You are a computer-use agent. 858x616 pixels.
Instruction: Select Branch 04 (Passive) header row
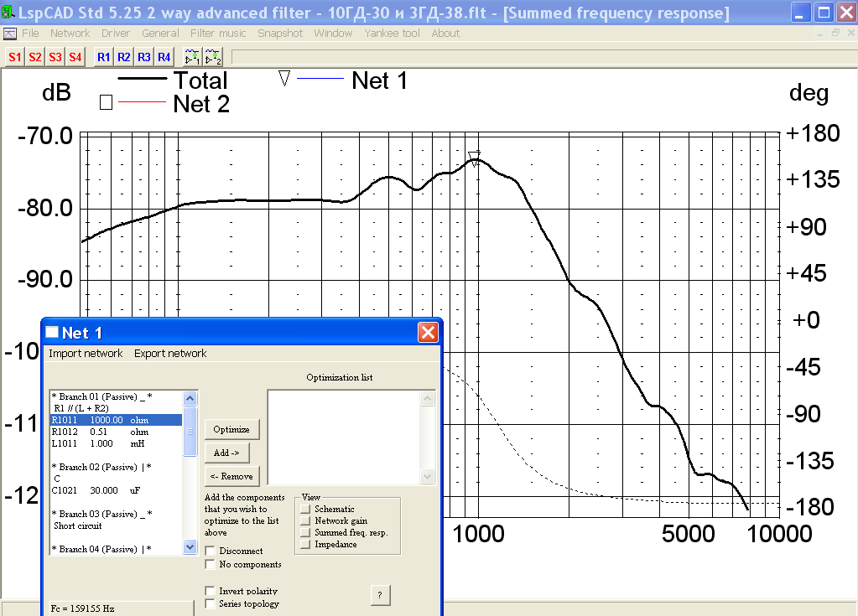click(x=116, y=549)
